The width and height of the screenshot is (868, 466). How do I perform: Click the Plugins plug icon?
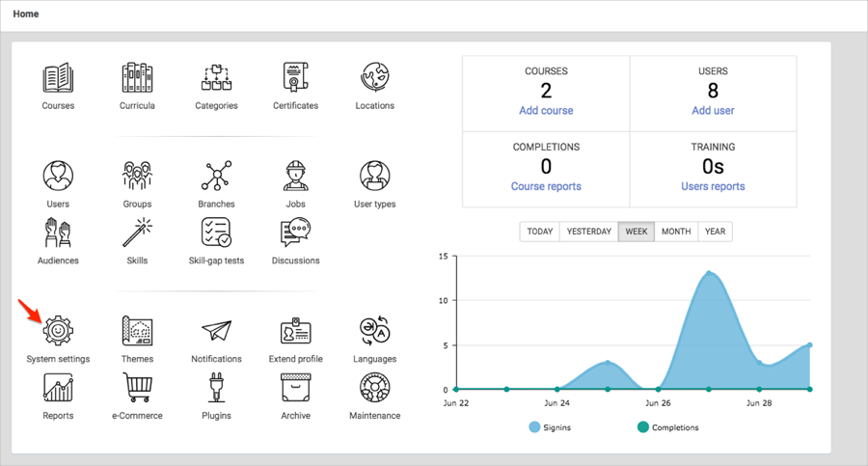click(x=216, y=389)
